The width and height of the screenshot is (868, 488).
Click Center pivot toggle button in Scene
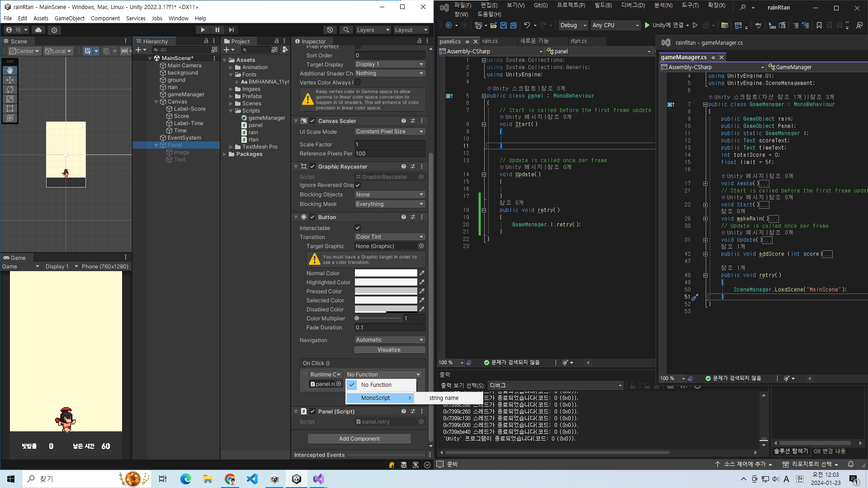(25, 51)
